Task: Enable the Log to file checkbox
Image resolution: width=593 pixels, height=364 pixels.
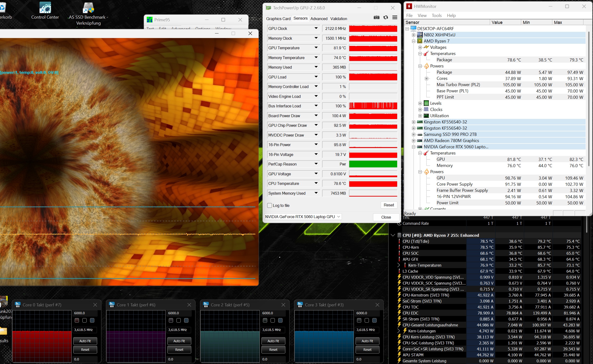Action: coord(270,205)
